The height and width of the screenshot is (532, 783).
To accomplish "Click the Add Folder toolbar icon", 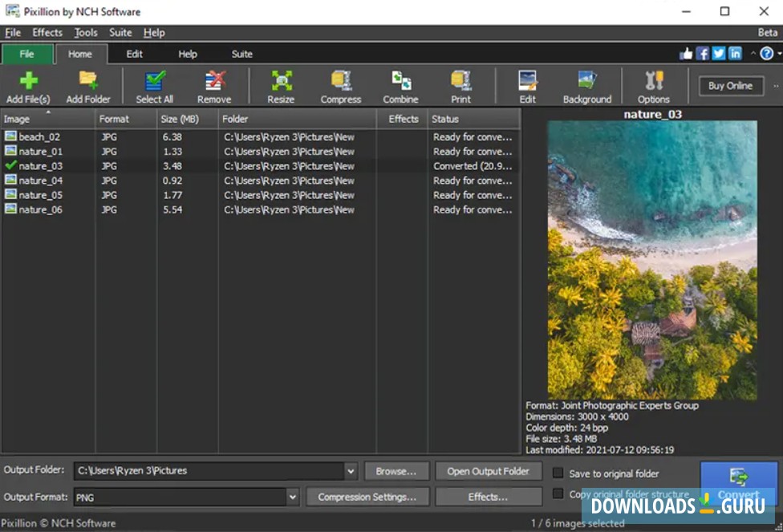I will pyautogui.click(x=88, y=86).
